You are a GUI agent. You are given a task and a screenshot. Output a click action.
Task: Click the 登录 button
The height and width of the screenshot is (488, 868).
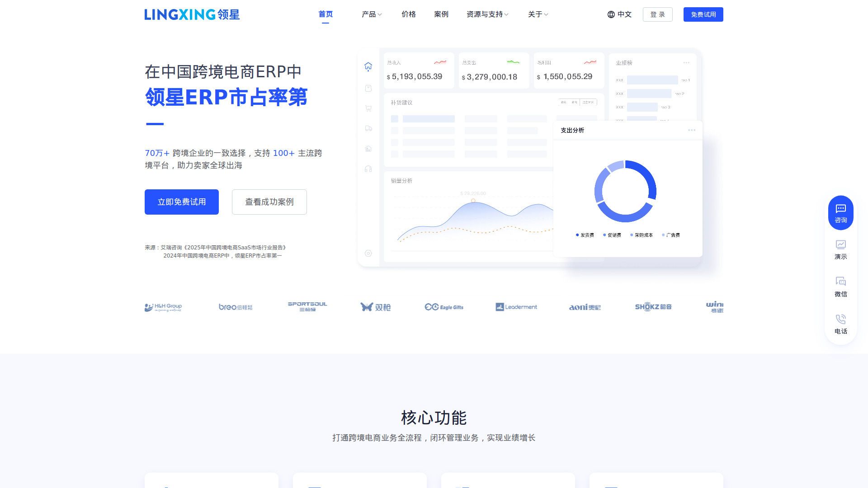[657, 14]
